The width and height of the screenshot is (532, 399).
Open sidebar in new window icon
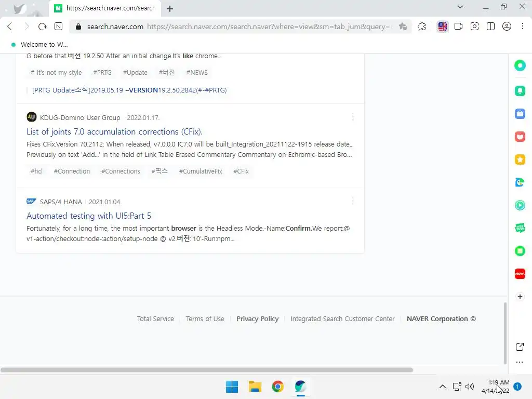click(520, 347)
